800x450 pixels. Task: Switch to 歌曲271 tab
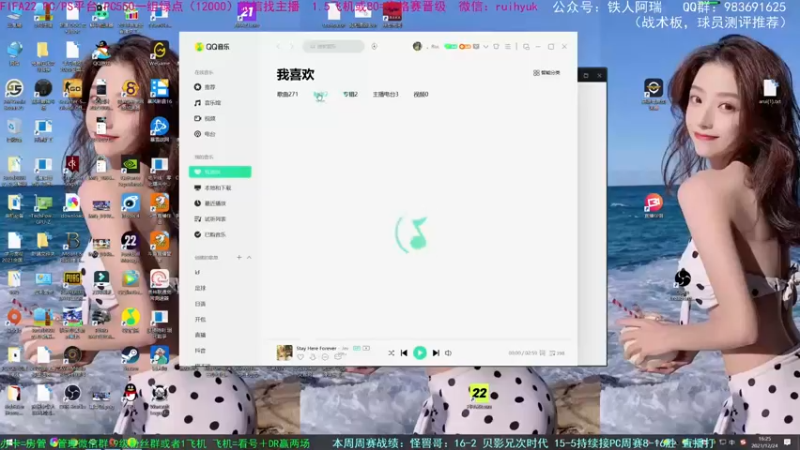287,94
